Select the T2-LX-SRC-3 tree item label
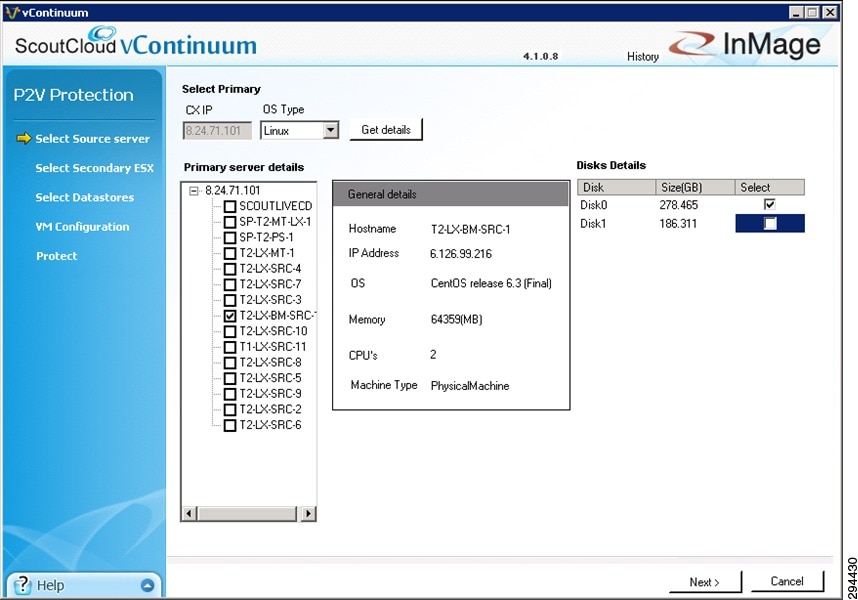The width and height of the screenshot is (858, 600). [x=270, y=300]
